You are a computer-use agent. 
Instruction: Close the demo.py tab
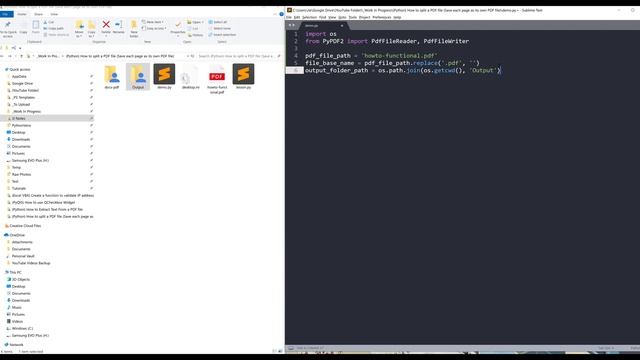pos(342,25)
